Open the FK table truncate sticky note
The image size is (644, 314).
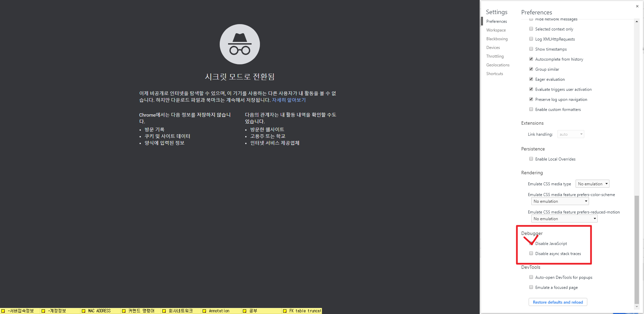pos(302,311)
